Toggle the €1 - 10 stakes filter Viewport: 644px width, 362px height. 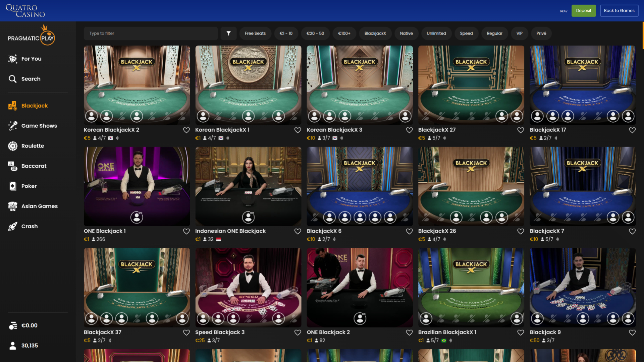(x=286, y=33)
